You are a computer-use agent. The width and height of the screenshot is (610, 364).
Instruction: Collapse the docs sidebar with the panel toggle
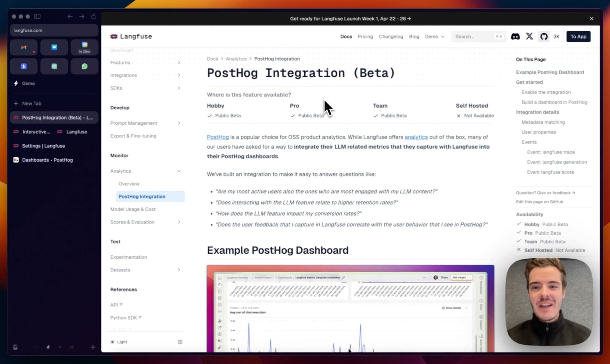coord(180,342)
